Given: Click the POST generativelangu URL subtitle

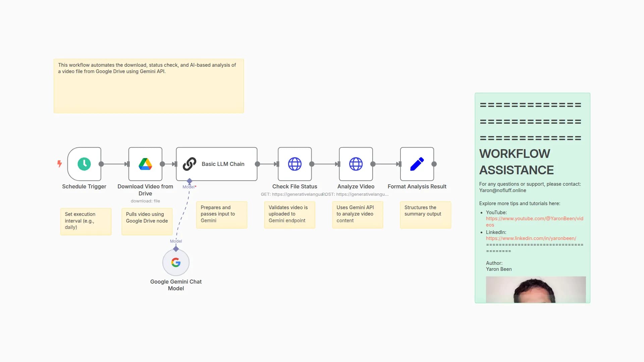Looking at the screenshot, I should pos(356,194).
